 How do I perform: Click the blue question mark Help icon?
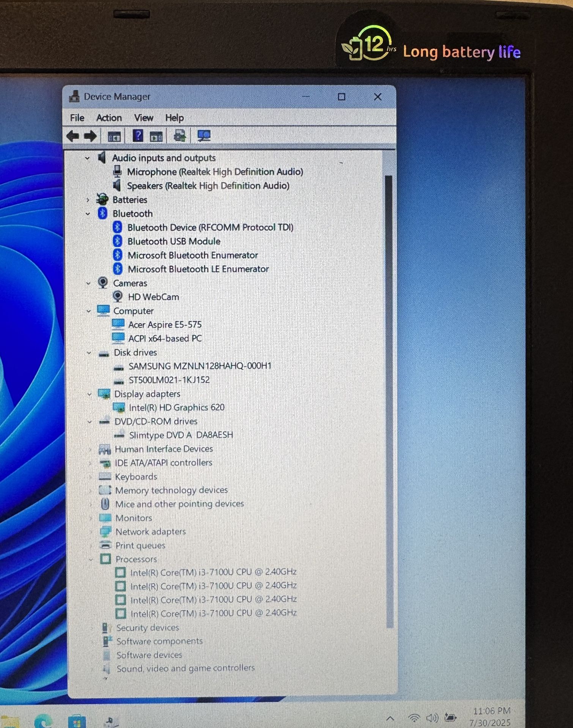tap(137, 135)
